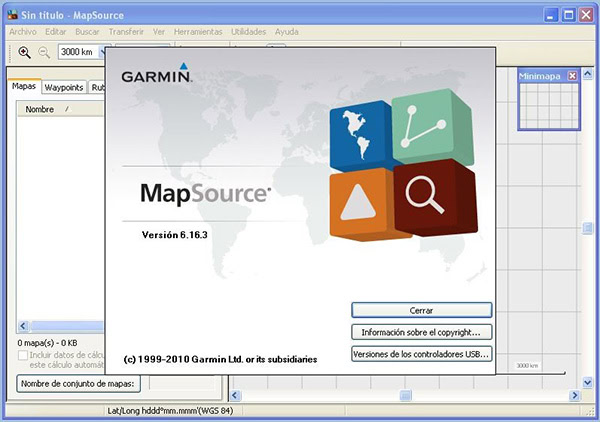
Task: Click Nombre de conjunto de mapas button
Action: click(78, 383)
